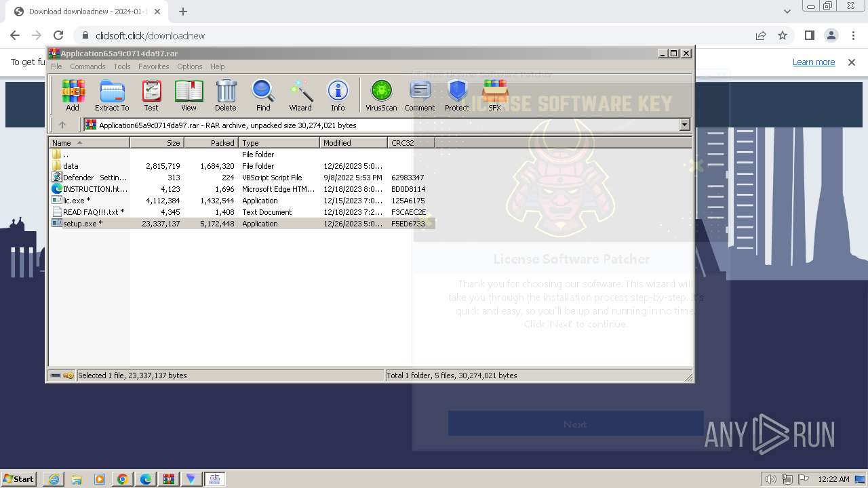Click the Delete trash can icon
This screenshot has height=488, width=868.
(226, 95)
